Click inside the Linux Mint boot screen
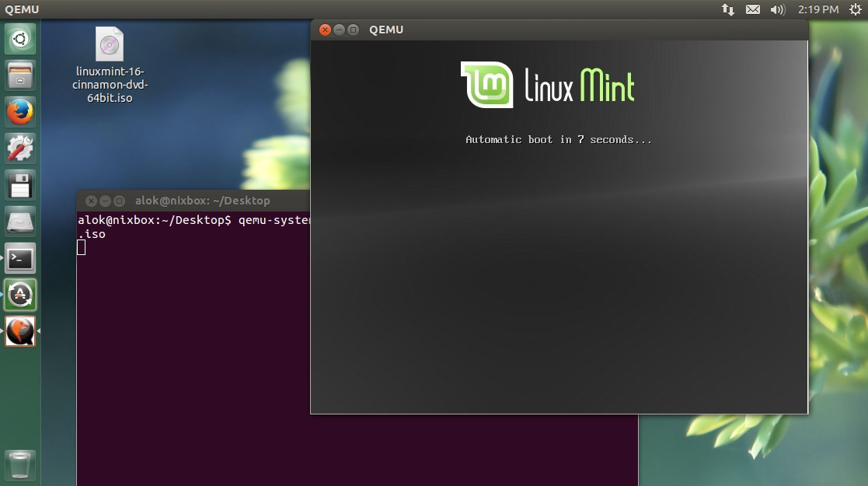 coord(559,272)
